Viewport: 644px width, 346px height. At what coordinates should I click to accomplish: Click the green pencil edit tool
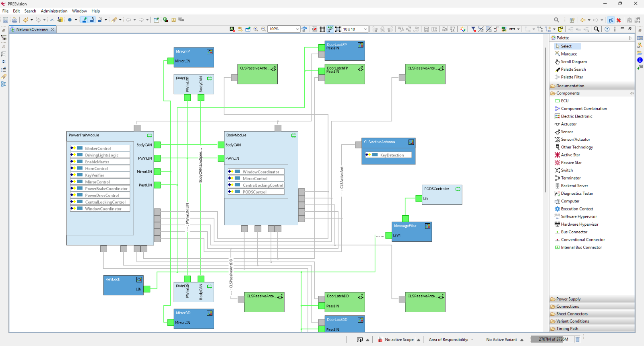[x=84, y=20]
